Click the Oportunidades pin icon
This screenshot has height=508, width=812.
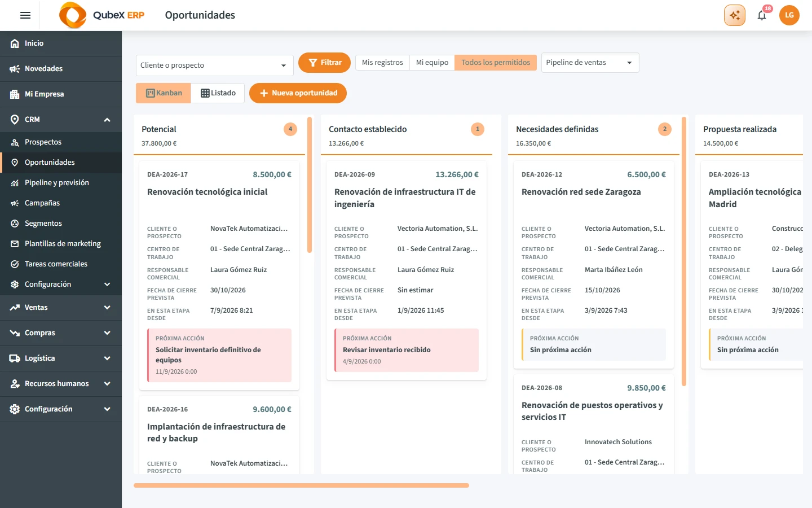(x=15, y=163)
